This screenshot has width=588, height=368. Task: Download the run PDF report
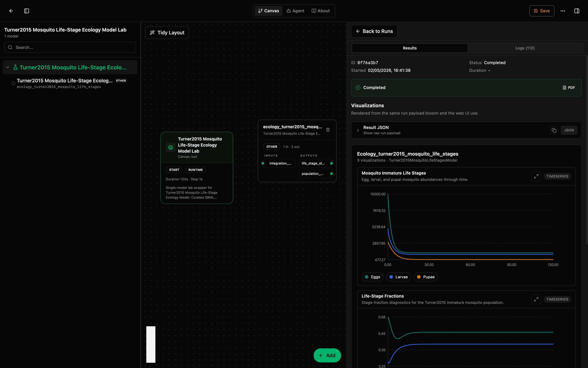point(569,88)
